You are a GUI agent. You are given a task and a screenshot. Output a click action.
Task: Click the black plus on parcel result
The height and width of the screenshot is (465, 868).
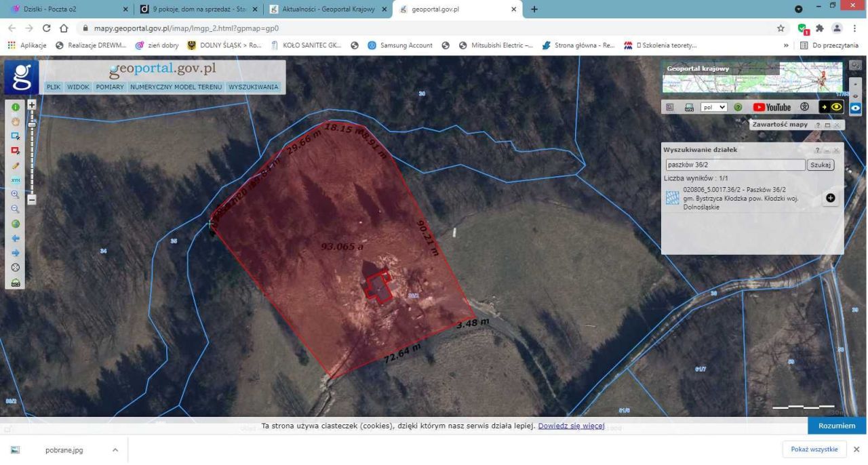click(x=830, y=198)
